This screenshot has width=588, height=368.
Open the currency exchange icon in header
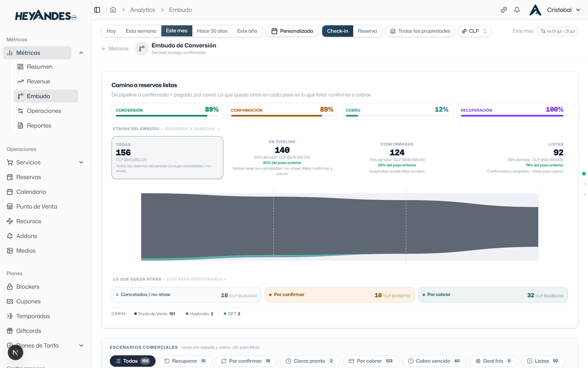pyautogui.click(x=504, y=10)
